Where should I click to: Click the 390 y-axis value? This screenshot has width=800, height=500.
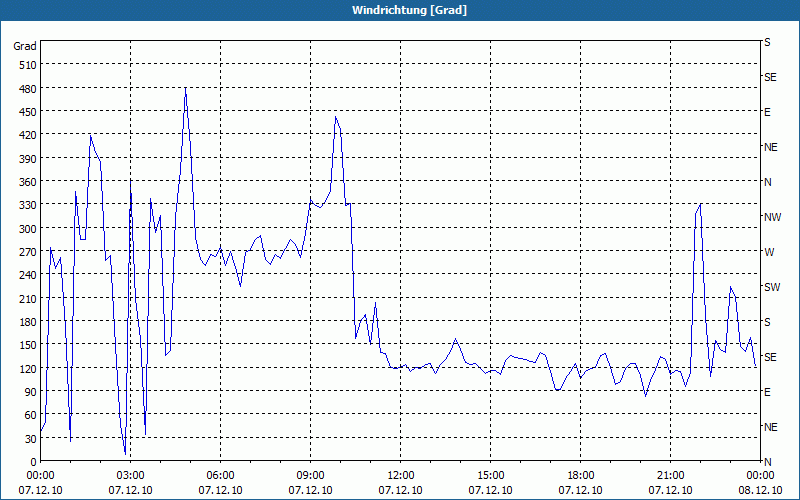point(28,159)
